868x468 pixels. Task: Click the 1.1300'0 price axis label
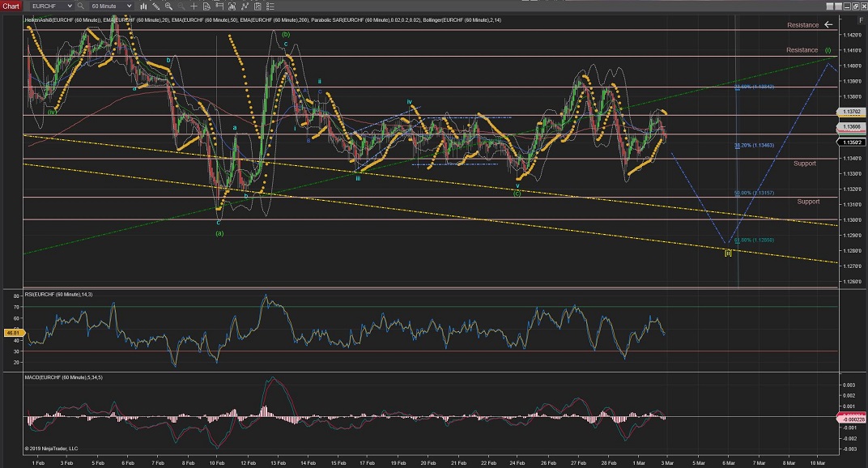851,220
